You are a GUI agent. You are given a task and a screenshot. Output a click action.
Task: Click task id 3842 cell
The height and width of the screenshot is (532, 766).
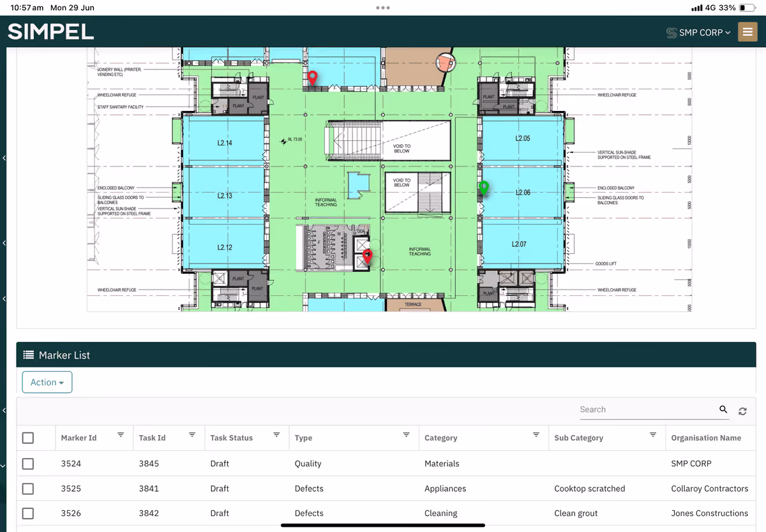(x=149, y=513)
